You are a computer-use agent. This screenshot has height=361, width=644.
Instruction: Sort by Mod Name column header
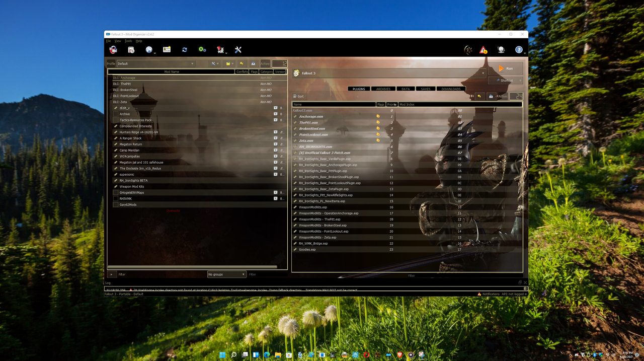click(172, 71)
